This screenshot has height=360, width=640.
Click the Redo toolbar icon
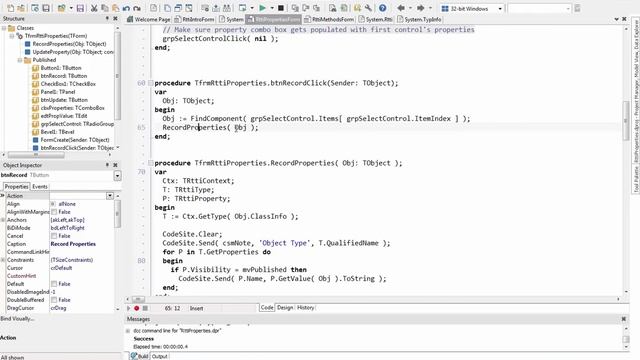click(137, 8)
